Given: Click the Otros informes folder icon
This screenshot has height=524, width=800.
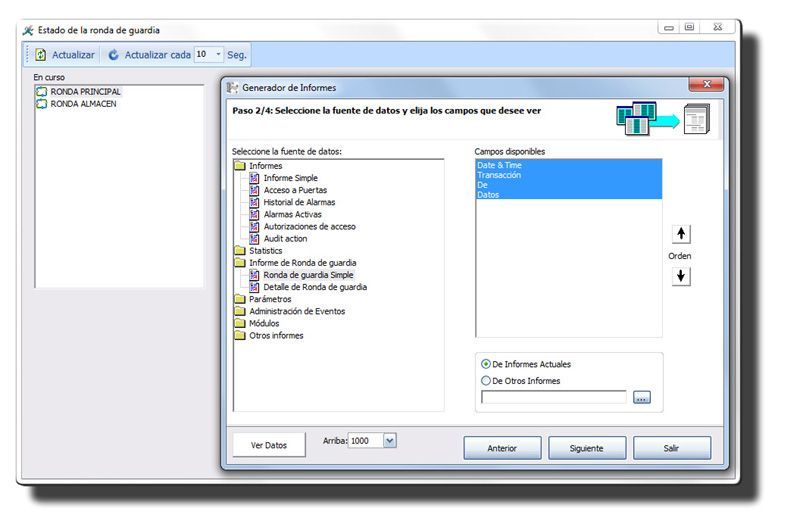Looking at the screenshot, I should pyautogui.click(x=240, y=336).
